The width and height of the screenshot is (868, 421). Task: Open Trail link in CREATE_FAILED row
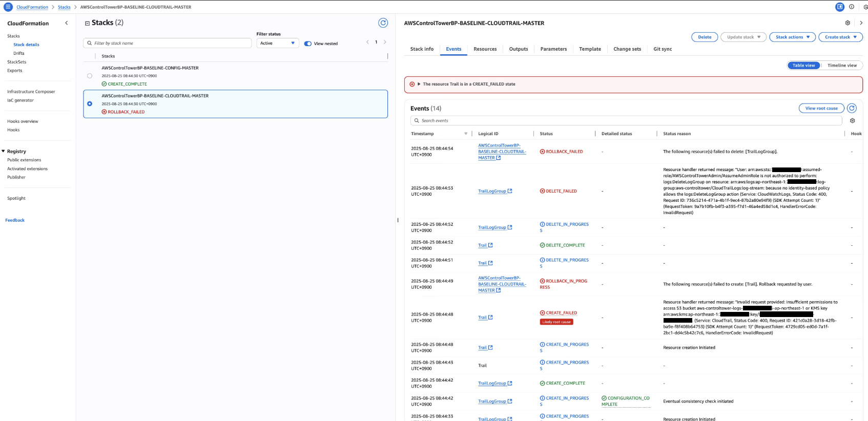click(x=485, y=318)
